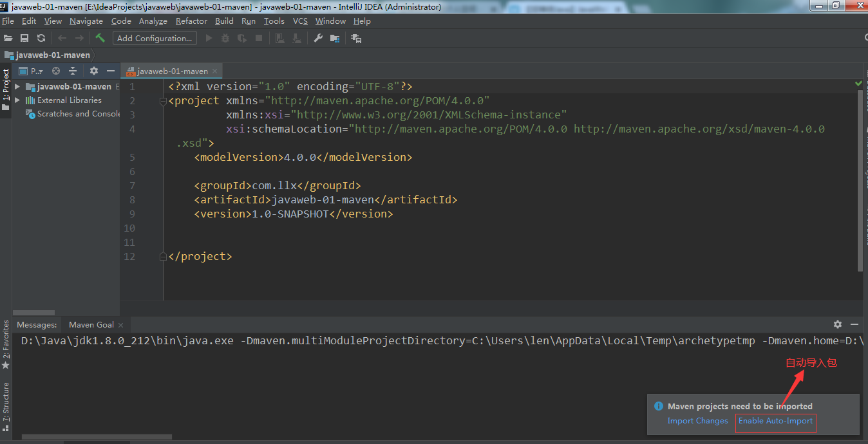Image resolution: width=868 pixels, height=444 pixels.
Task: Click the Messages: panel label
Action: coord(37,325)
